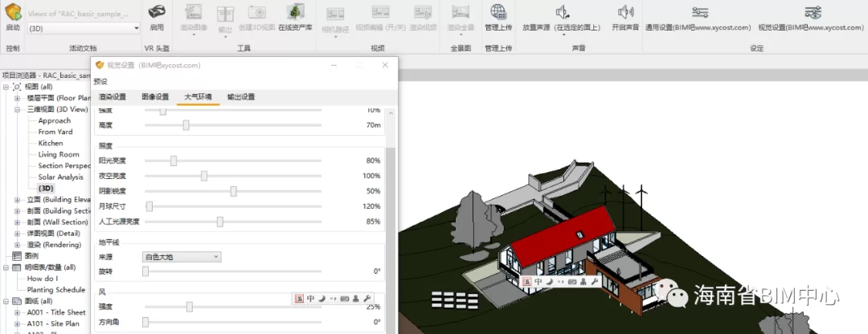Select the {3D} view item

point(46,189)
